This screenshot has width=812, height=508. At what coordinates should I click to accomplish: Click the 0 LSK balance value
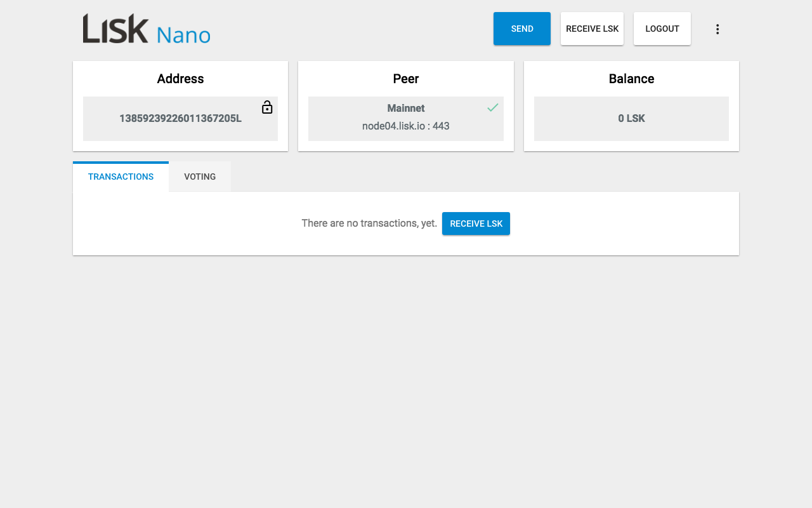point(631,118)
